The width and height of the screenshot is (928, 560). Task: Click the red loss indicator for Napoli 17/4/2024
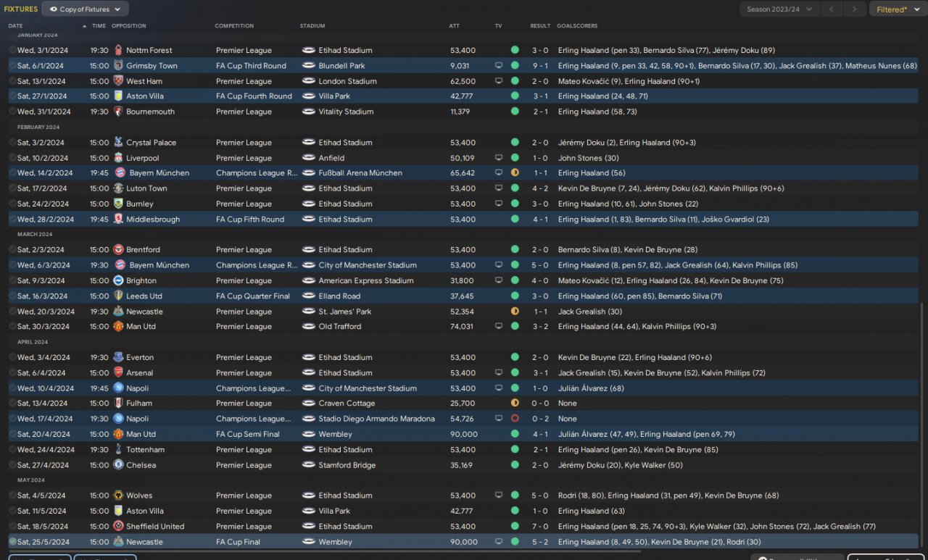click(515, 419)
